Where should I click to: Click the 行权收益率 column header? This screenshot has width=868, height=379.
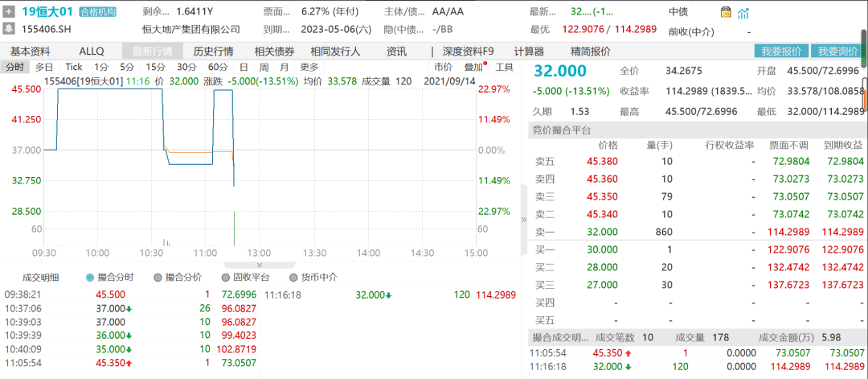click(x=729, y=145)
